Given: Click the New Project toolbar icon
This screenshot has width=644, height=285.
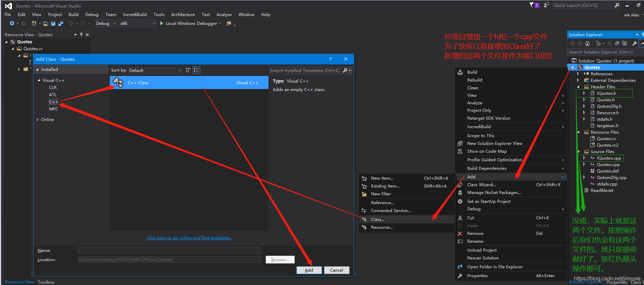Looking at the screenshot, I should point(34,24).
